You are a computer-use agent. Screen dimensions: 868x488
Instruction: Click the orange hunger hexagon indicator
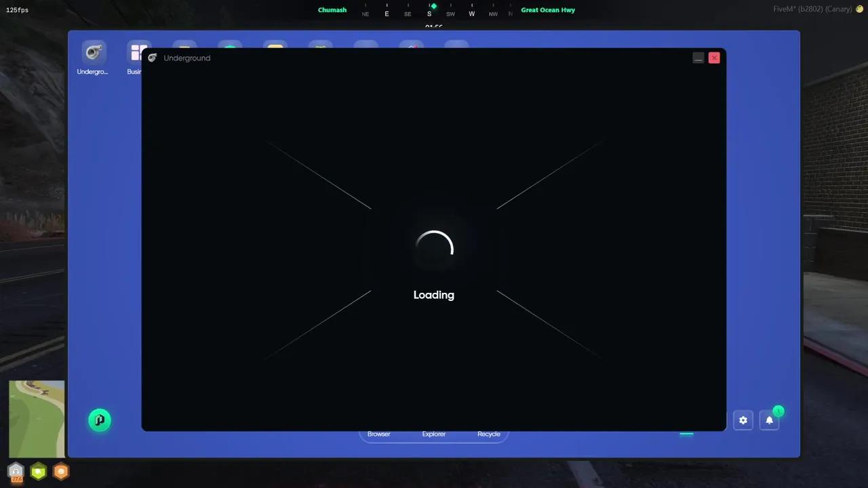click(61, 472)
